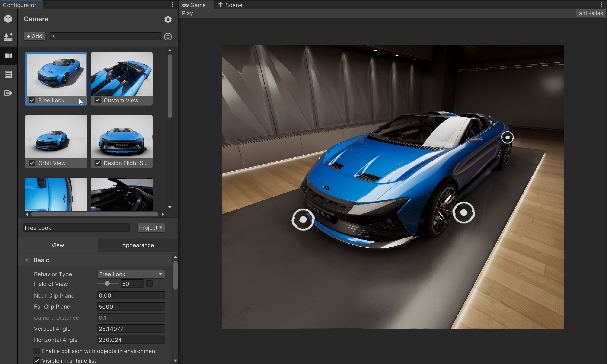
Task: Open Configurator panel three-dot menu
Action: [x=172, y=5]
